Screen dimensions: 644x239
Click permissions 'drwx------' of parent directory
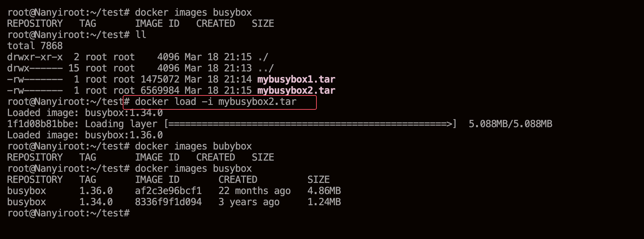[35, 68]
